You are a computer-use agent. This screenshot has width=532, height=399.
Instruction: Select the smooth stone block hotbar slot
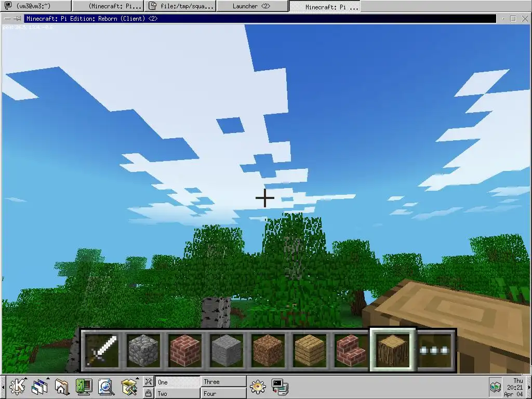pos(227,351)
